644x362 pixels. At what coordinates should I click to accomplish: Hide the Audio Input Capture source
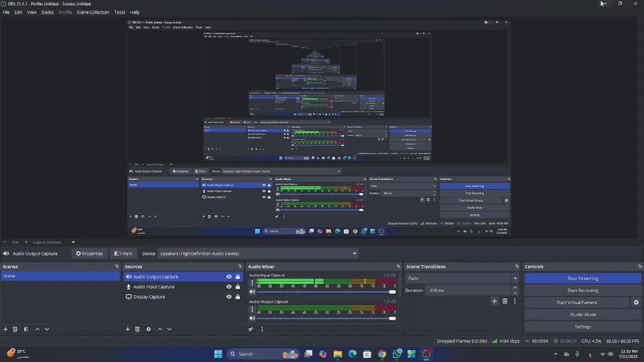coord(229,287)
